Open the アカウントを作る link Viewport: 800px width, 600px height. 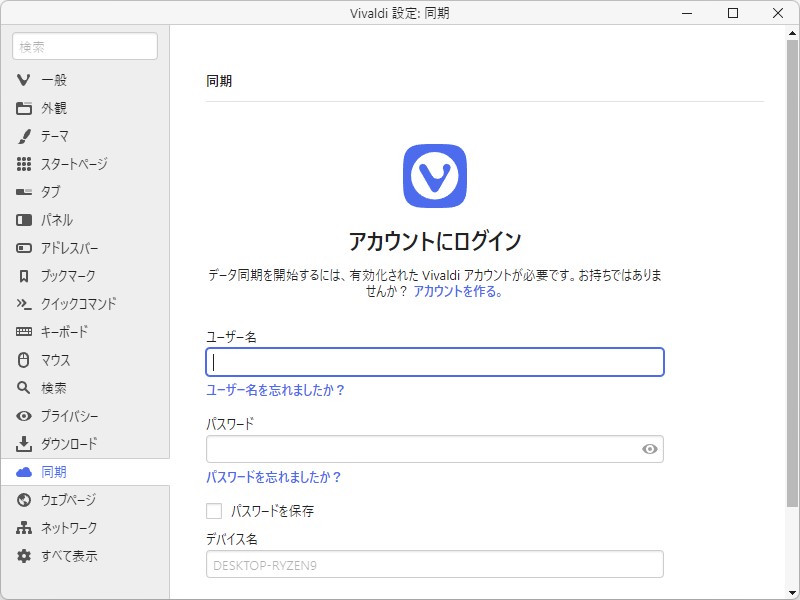point(452,292)
